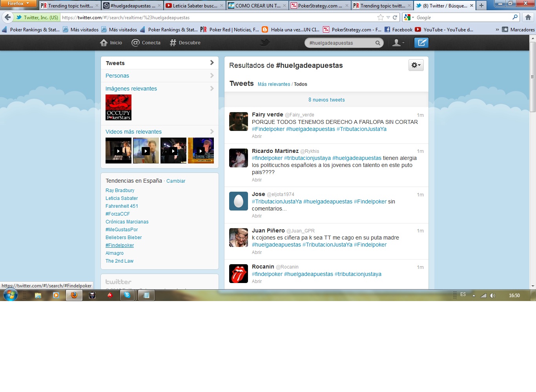Play the third relevant video thumbnail

click(x=173, y=151)
